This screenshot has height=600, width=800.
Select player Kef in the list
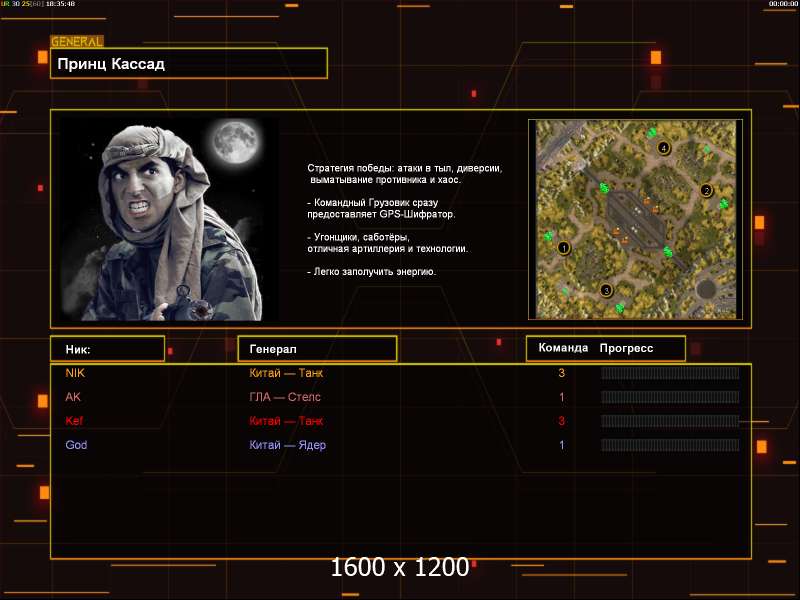[x=74, y=421]
